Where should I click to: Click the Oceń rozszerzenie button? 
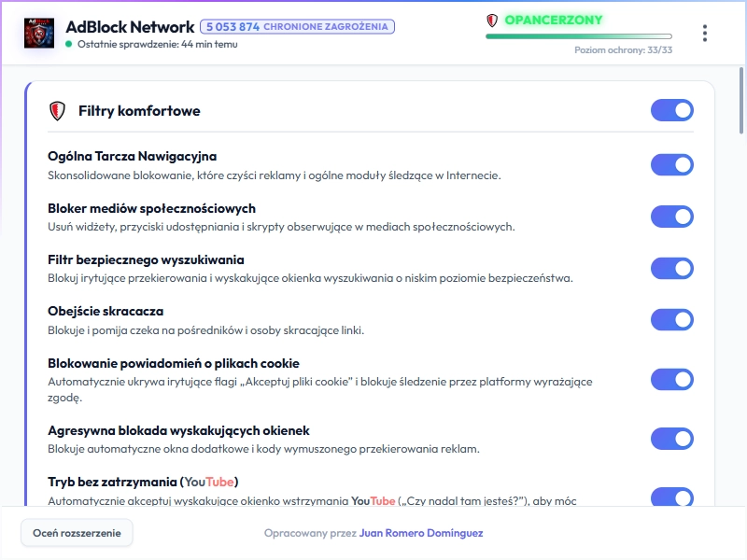tap(77, 533)
